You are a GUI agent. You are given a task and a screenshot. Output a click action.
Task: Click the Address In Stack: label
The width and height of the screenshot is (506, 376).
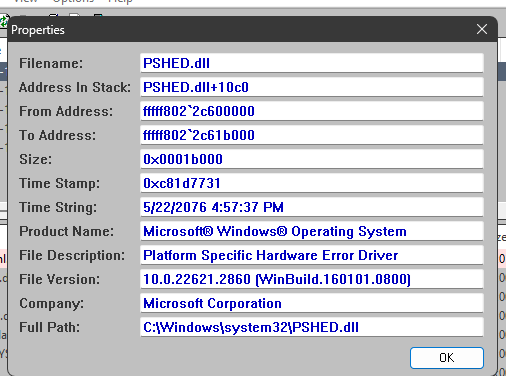(x=75, y=87)
